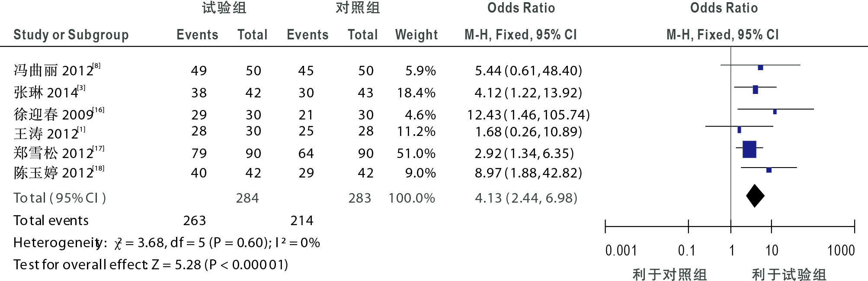This screenshot has height=281, width=868.
Task: Click the axis label 利于对照组
Action: point(670,274)
